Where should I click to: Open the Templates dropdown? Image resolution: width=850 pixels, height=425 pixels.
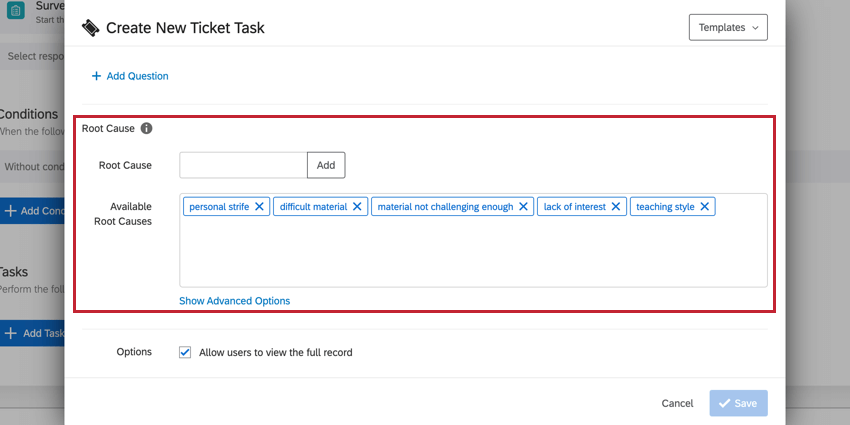pos(728,27)
